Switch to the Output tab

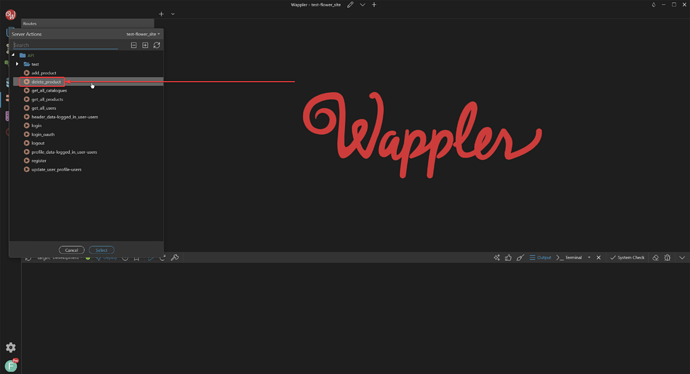point(540,257)
